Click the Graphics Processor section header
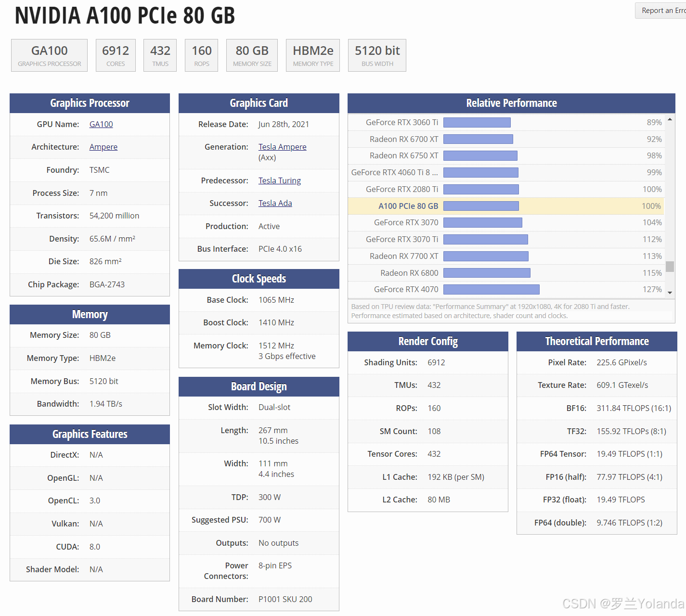 click(90, 103)
